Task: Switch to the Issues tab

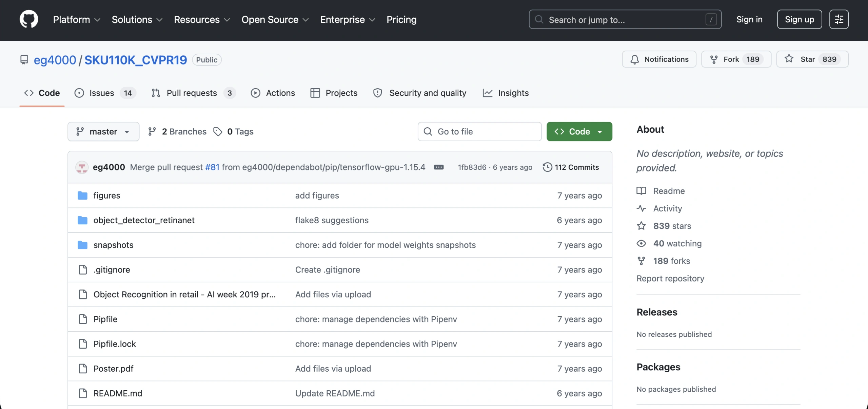Action: tap(105, 93)
